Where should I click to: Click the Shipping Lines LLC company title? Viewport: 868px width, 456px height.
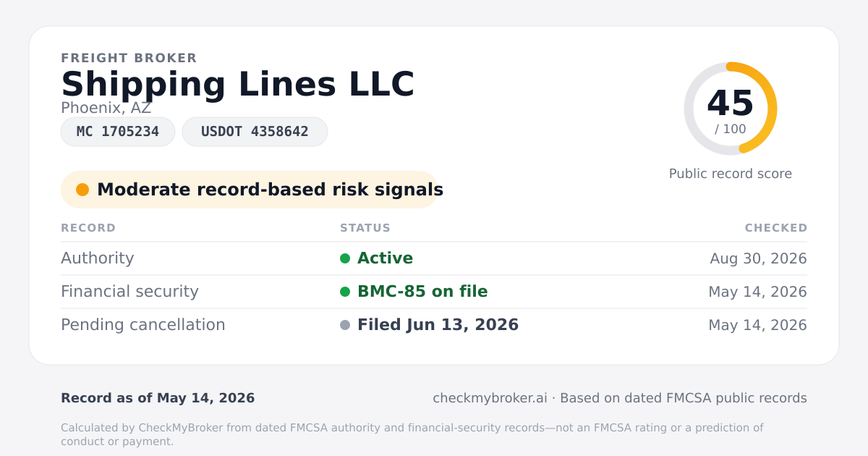coord(238,84)
